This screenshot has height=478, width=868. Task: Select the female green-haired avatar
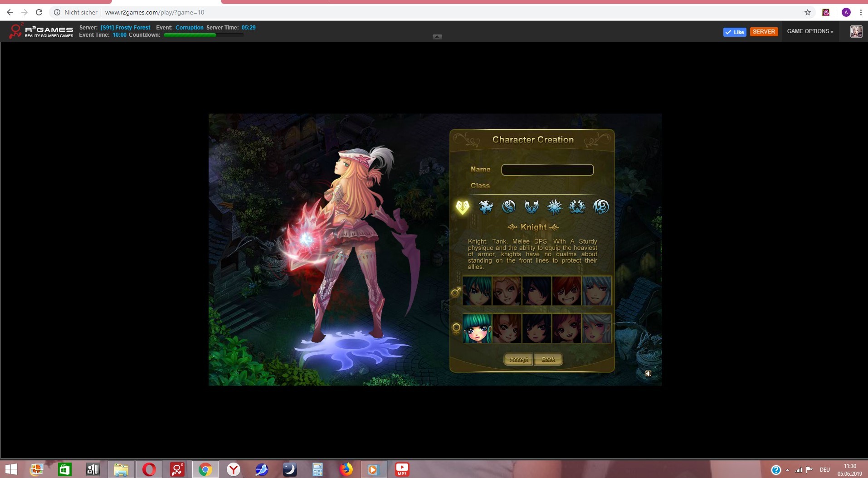(477, 328)
